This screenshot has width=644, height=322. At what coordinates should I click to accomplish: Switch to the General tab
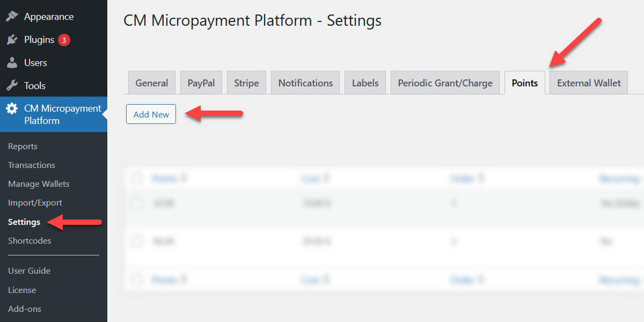152,83
